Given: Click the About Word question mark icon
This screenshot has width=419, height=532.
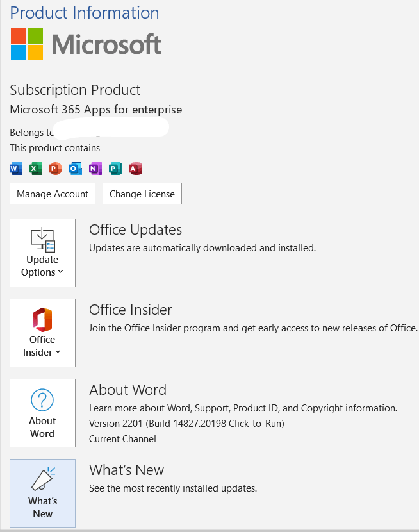Looking at the screenshot, I should 42,400.
